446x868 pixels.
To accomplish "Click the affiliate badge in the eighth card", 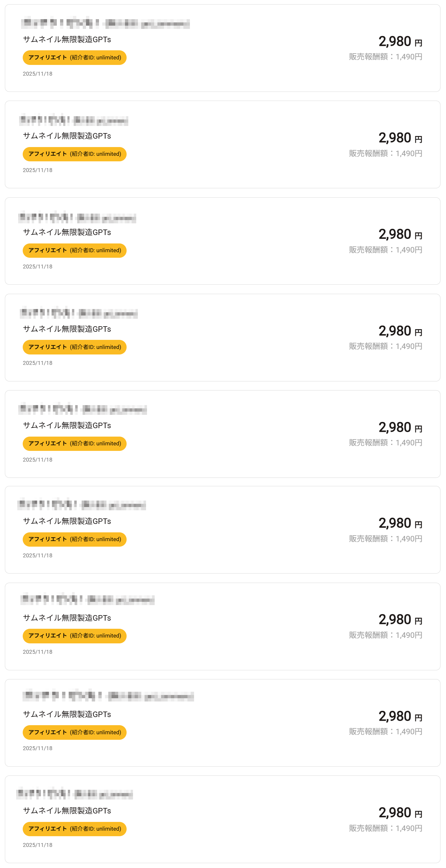I will (74, 732).
